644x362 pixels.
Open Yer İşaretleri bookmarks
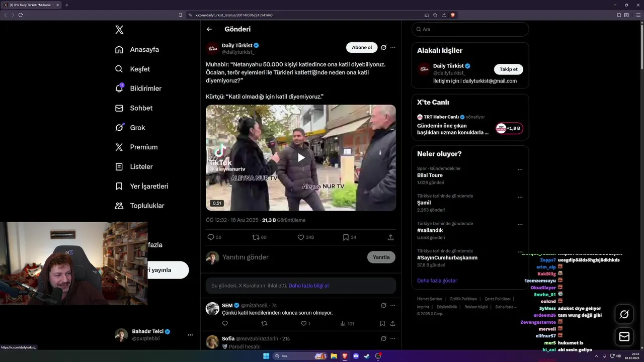coord(141,186)
